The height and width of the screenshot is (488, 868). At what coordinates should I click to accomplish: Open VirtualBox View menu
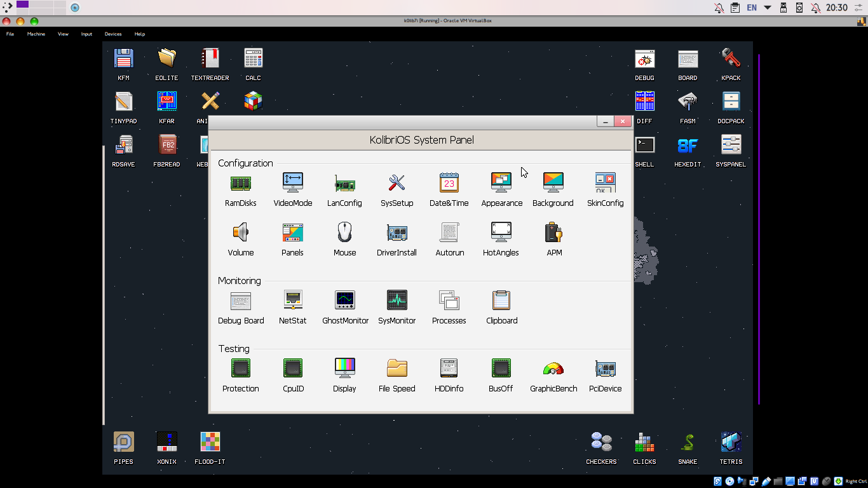point(63,34)
